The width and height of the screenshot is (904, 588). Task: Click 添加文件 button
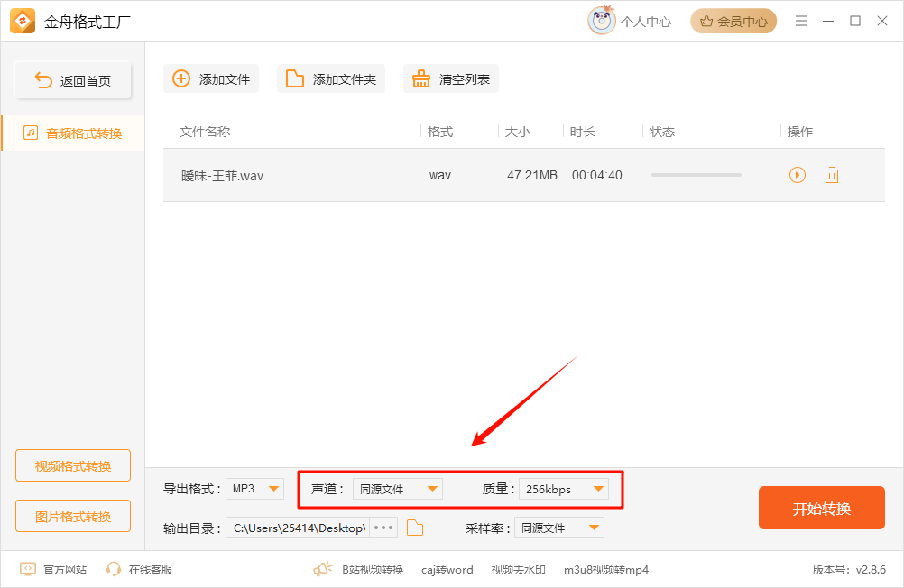point(211,79)
